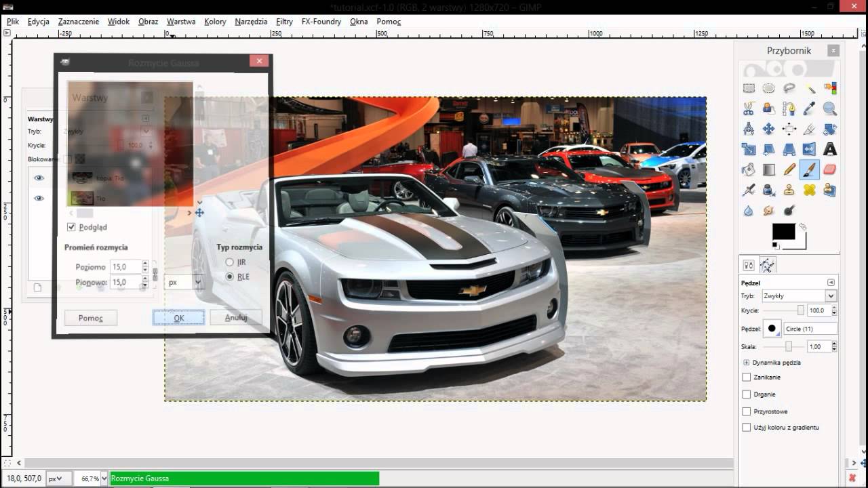The height and width of the screenshot is (488, 868).
Task: Select the Dodge/Burn tool
Action: click(789, 210)
